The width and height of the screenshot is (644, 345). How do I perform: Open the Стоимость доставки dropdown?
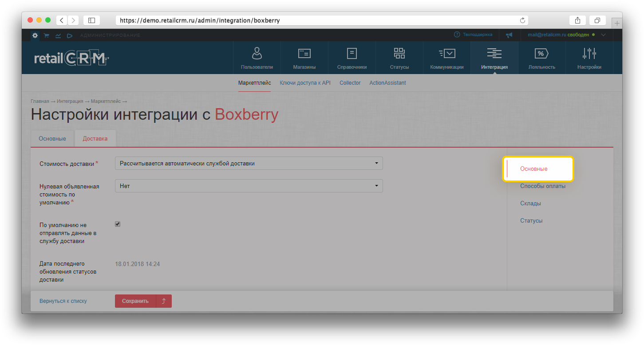pyautogui.click(x=249, y=163)
